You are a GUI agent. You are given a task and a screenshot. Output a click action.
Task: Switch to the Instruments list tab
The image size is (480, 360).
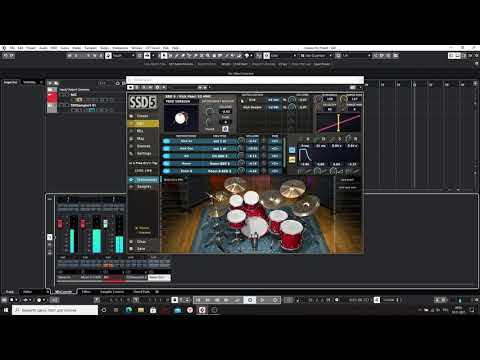144,180
